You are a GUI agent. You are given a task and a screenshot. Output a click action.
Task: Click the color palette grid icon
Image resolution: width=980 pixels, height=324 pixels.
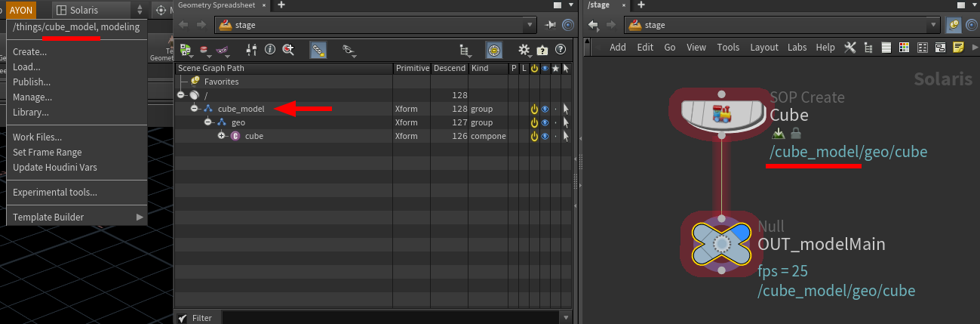(922, 48)
